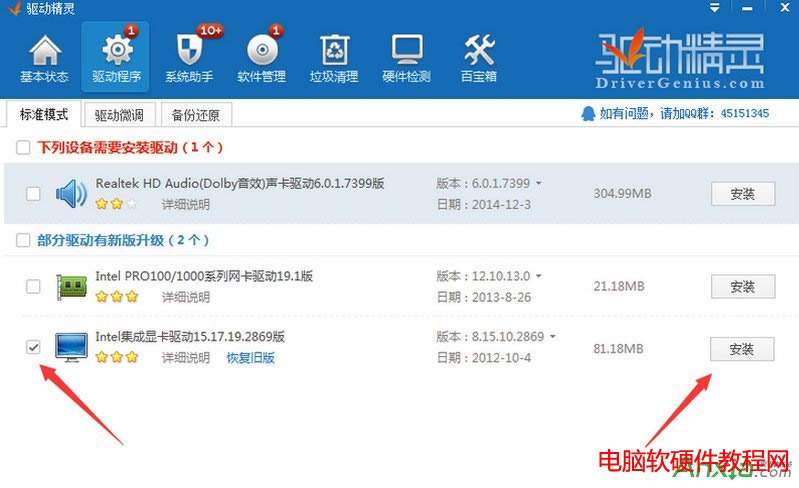Expand version dropdown 12.10.13.0
This screenshot has height=488, width=799.
539,276
